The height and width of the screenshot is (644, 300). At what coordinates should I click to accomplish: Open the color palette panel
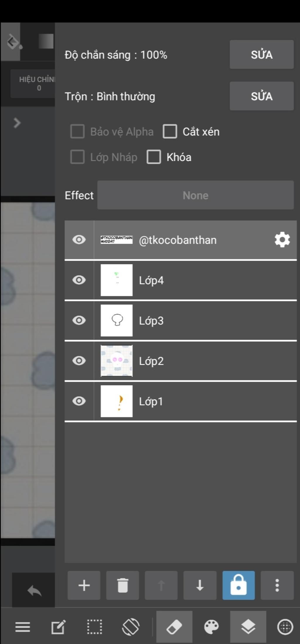pyautogui.click(x=211, y=627)
